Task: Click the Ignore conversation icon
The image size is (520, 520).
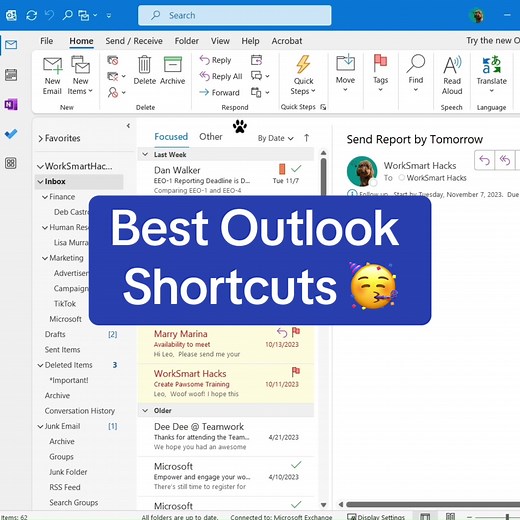Action: [113, 60]
